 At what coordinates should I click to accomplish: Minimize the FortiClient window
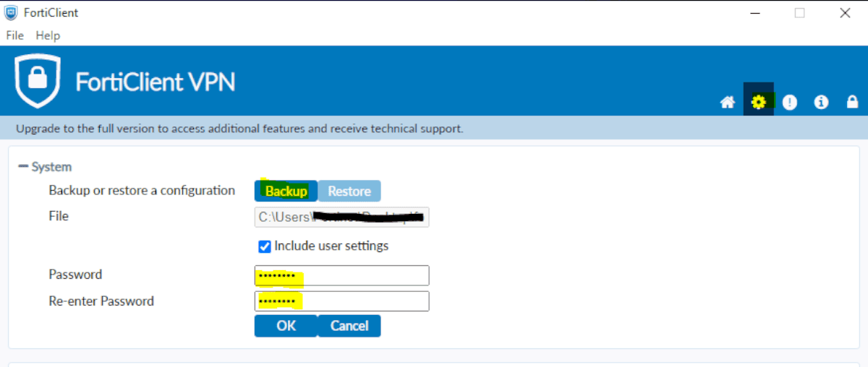[754, 13]
